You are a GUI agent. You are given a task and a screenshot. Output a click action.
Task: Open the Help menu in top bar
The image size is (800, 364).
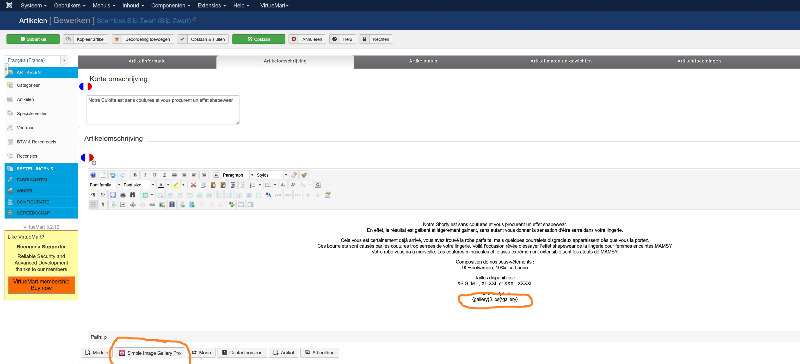tap(241, 5)
